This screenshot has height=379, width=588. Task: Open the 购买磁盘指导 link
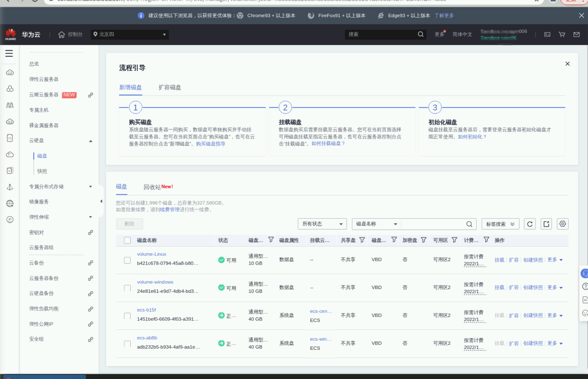(x=210, y=144)
